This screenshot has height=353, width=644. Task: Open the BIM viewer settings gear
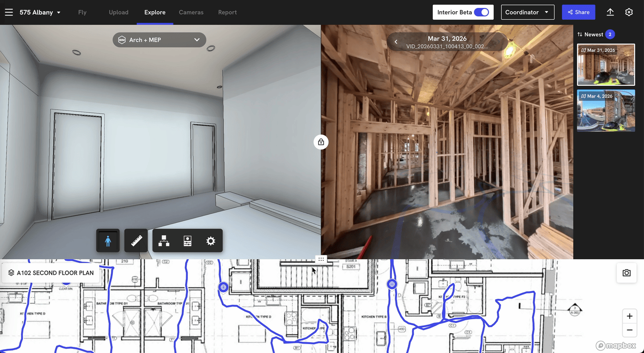[x=211, y=241]
